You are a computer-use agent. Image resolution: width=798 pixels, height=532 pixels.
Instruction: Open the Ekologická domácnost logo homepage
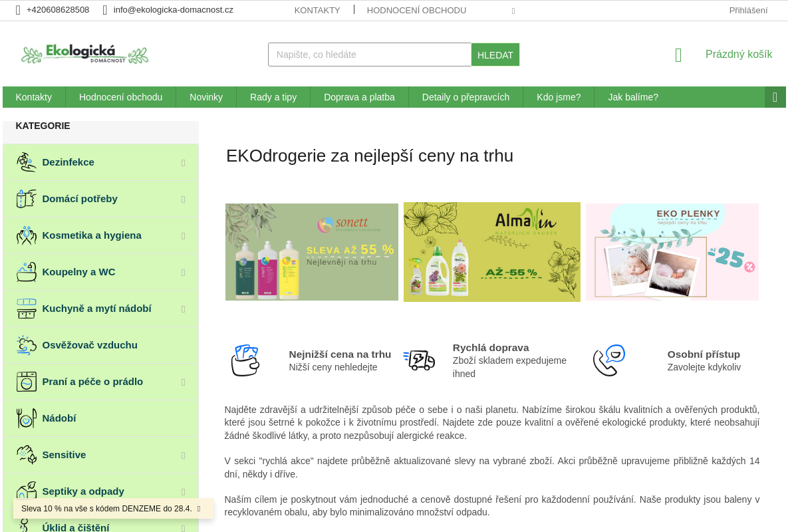pos(84,55)
